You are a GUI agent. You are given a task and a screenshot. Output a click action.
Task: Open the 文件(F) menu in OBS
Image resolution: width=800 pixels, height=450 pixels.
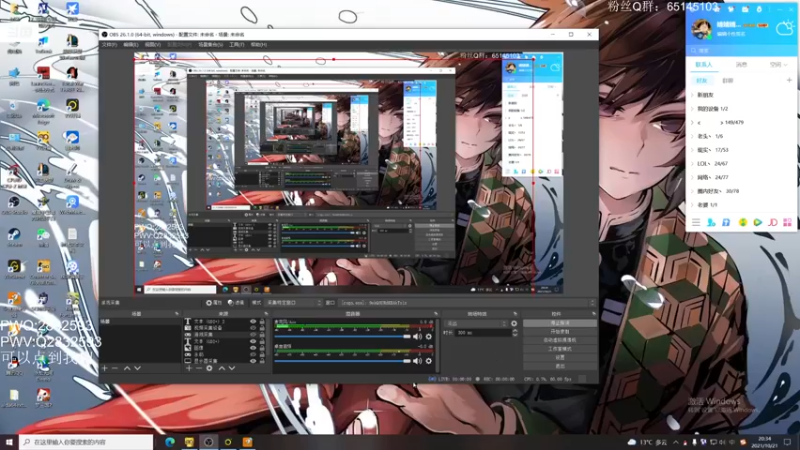109,45
